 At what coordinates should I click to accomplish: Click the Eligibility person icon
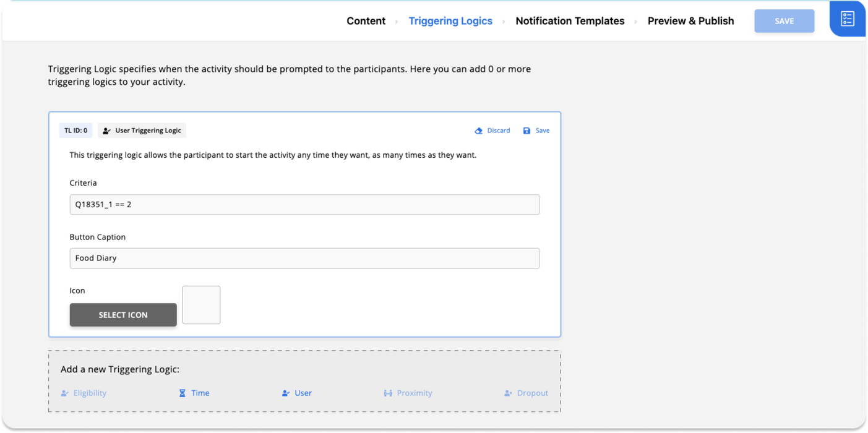pyautogui.click(x=65, y=393)
